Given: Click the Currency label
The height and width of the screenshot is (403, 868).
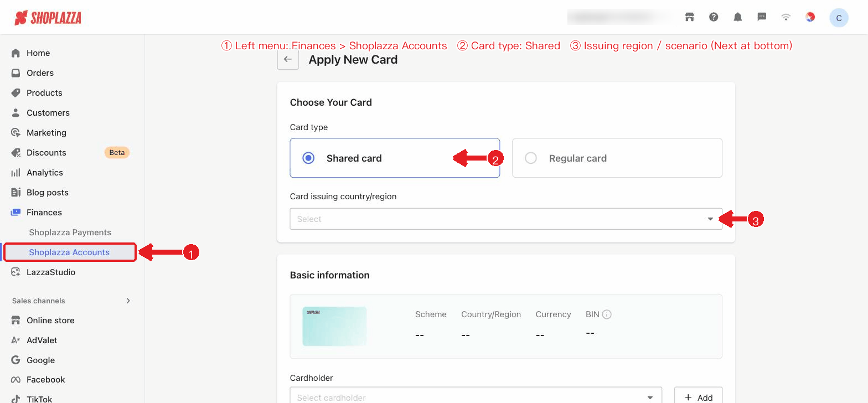Looking at the screenshot, I should point(553,314).
